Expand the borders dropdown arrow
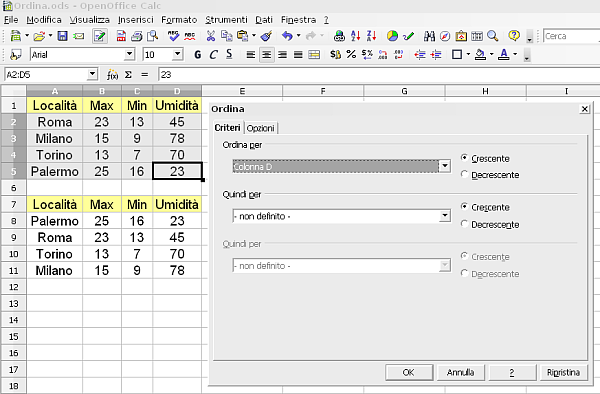The width and height of the screenshot is (600, 394). click(x=468, y=54)
